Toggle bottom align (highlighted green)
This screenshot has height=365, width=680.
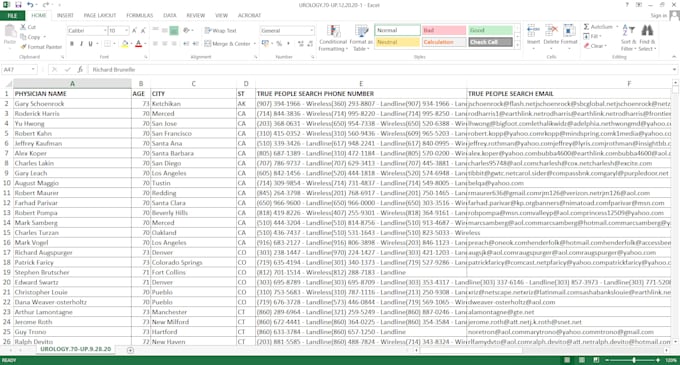click(x=174, y=31)
